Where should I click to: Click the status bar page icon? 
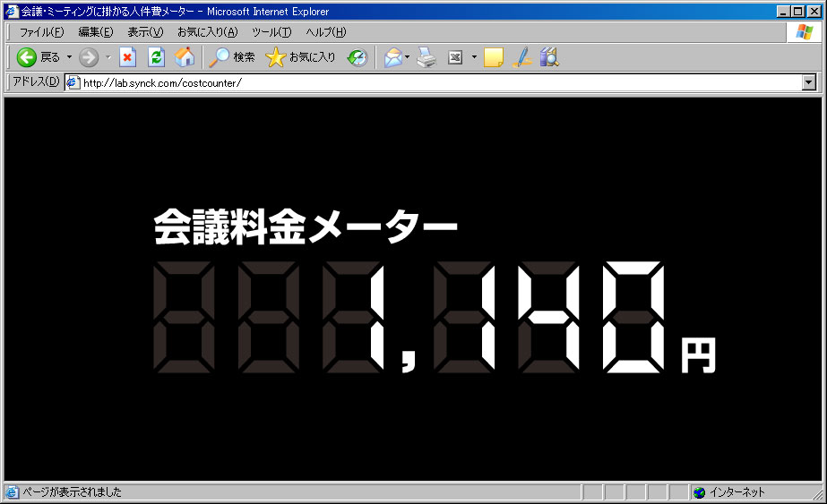[12, 492]
